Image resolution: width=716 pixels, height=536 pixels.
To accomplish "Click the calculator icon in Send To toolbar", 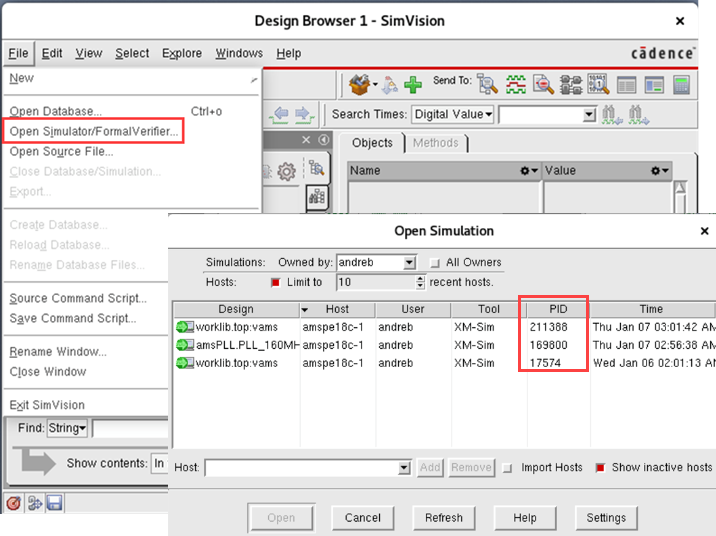I will pyautogui.click(x=682, y=84).
